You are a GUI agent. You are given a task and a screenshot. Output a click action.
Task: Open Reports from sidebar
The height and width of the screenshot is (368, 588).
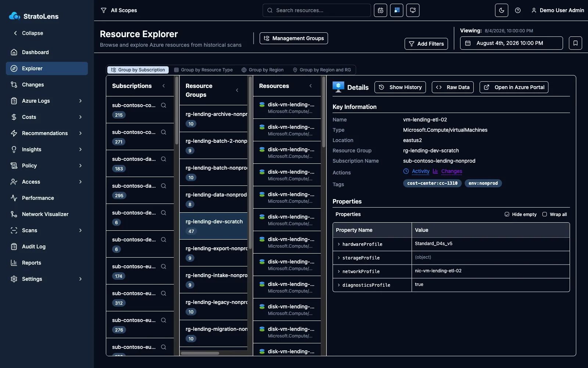(x=47, y=263)
